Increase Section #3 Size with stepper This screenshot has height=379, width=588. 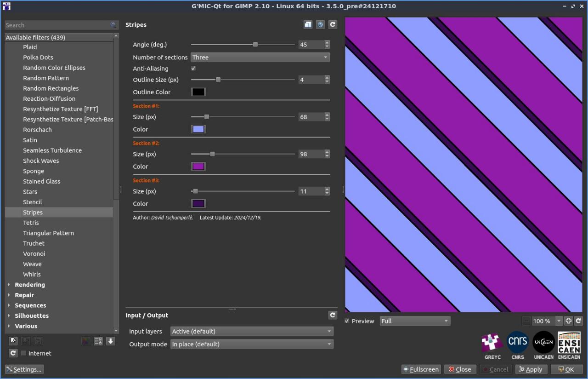tap(327, 189)
